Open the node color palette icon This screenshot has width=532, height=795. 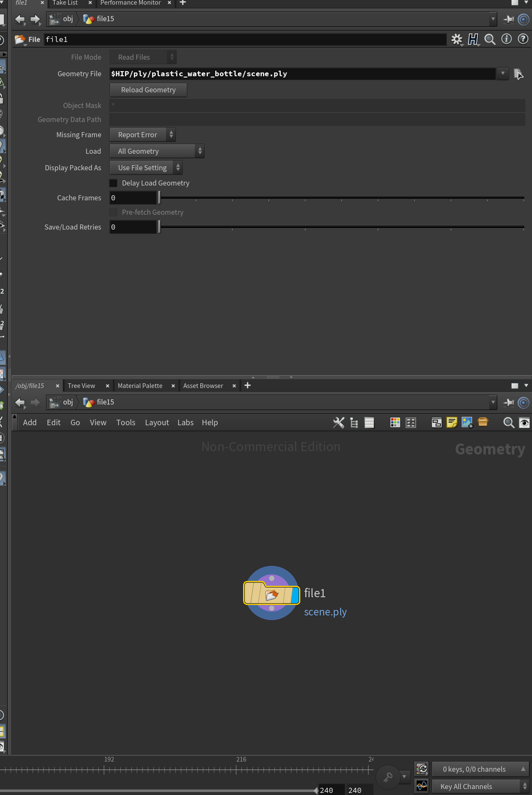click(x=395, y=423)
